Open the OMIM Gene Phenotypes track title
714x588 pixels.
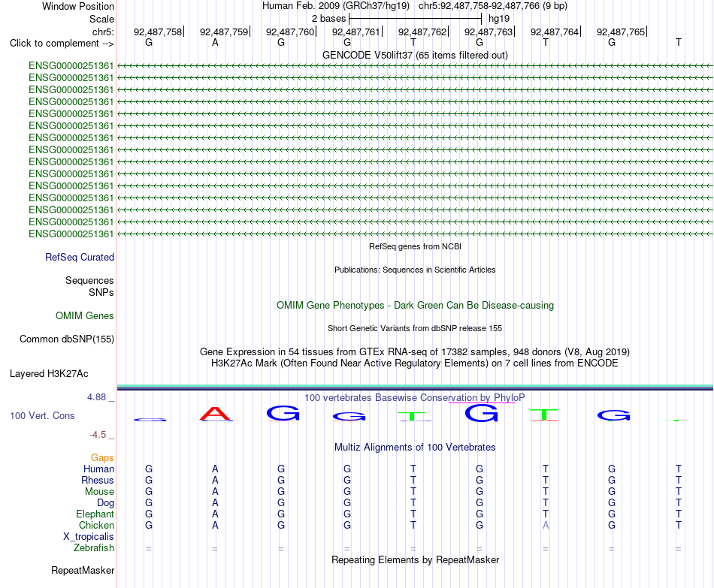click(x=415, y=306)
